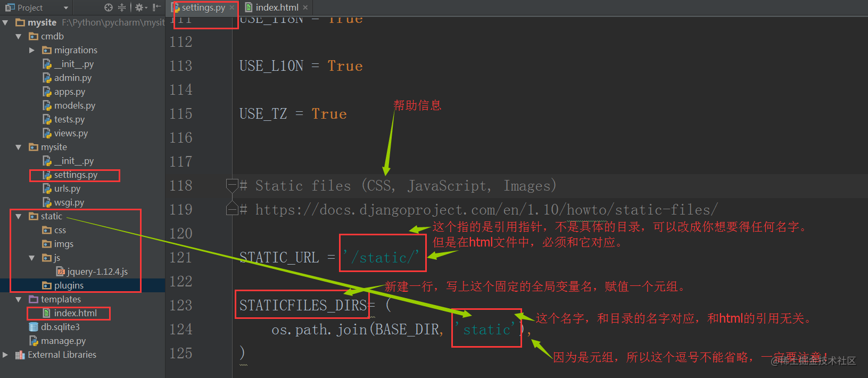Click the static folder icon

(x=34, y=216)
